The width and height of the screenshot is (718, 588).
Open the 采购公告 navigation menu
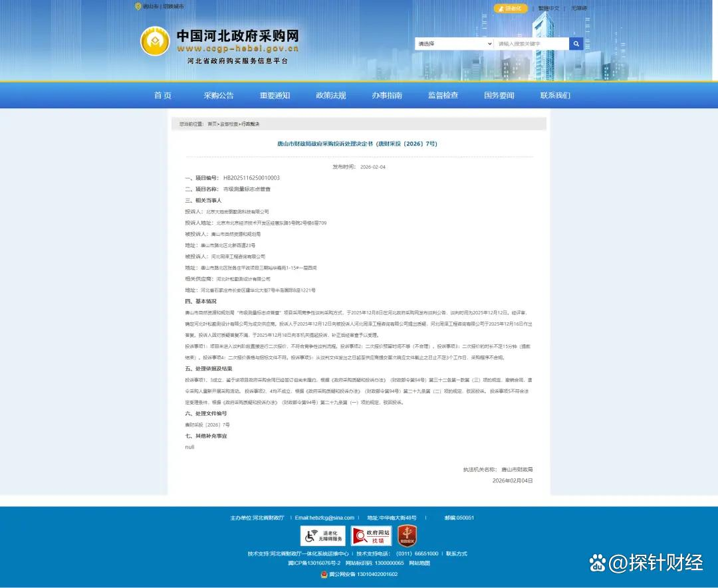coord(219,96)
